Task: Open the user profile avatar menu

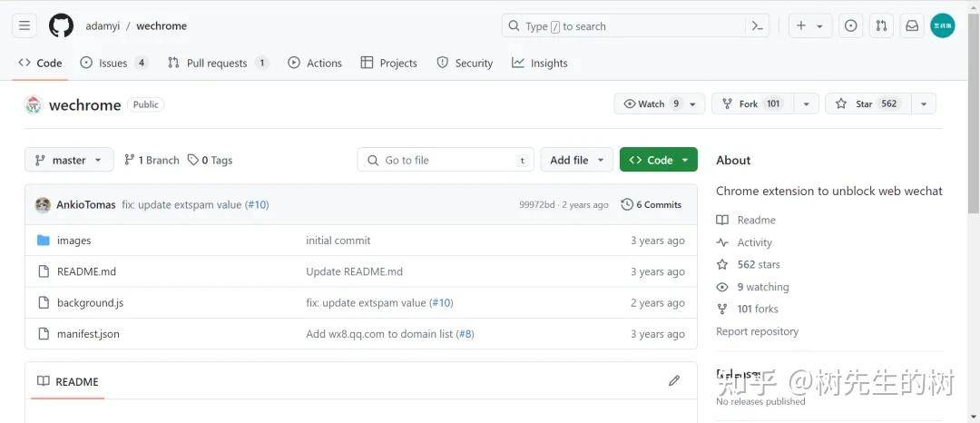Action: 943,25
